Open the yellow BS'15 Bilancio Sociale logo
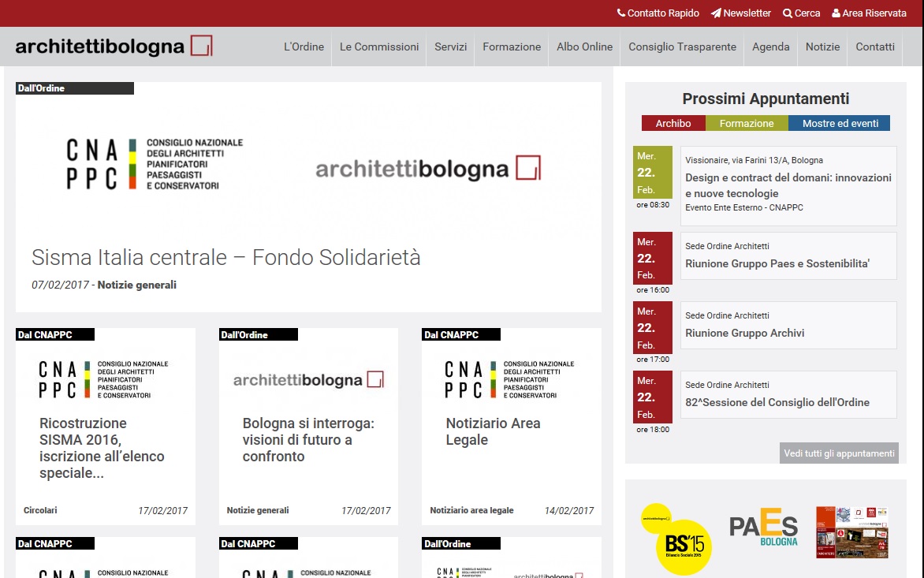 coord(676,539)
